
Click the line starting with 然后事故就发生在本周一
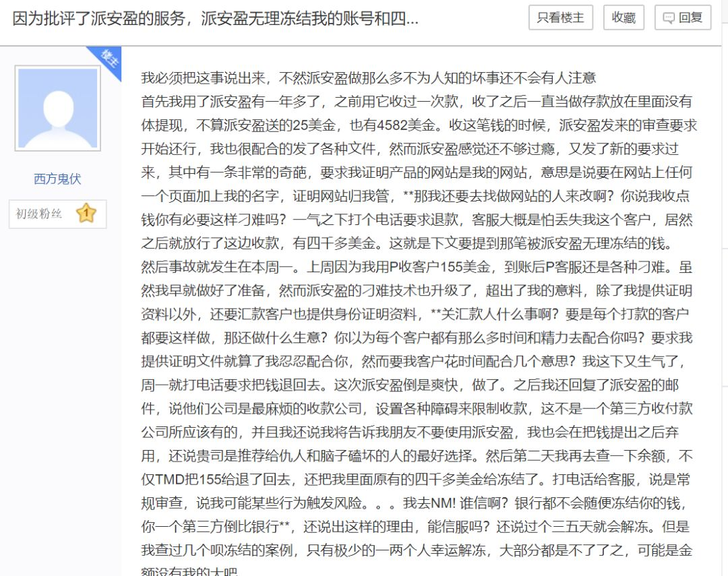(417, 267)
